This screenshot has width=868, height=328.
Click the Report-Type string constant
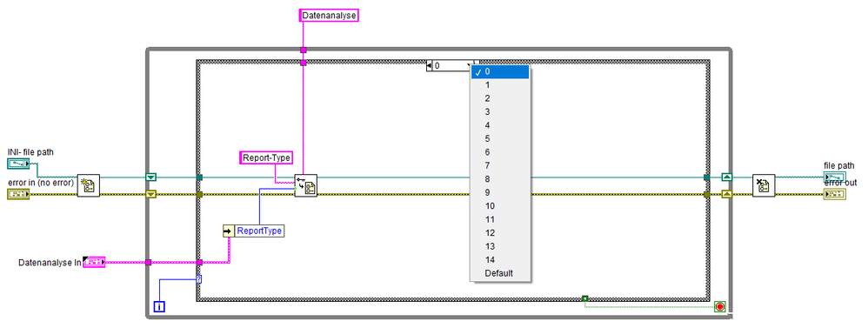click(267, 157)
